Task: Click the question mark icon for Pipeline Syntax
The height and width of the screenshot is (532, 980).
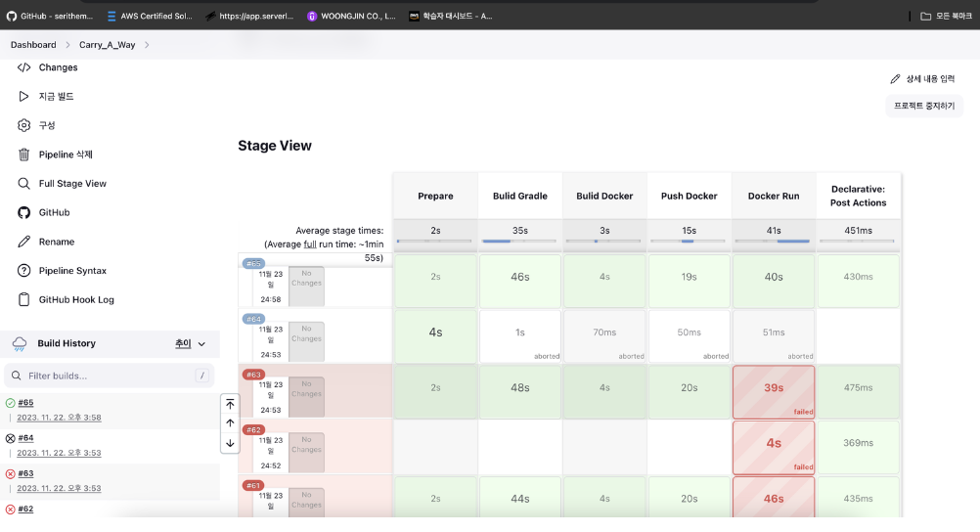Action: tap(23, 271)
